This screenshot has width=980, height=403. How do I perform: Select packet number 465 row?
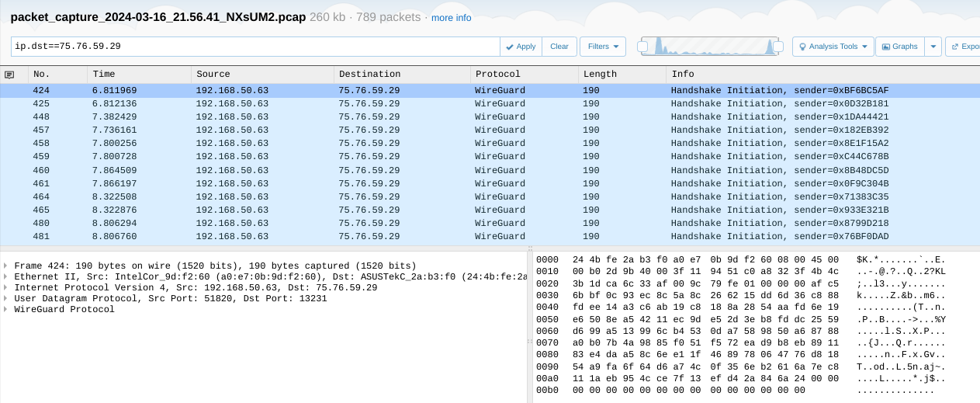[490, 210]
